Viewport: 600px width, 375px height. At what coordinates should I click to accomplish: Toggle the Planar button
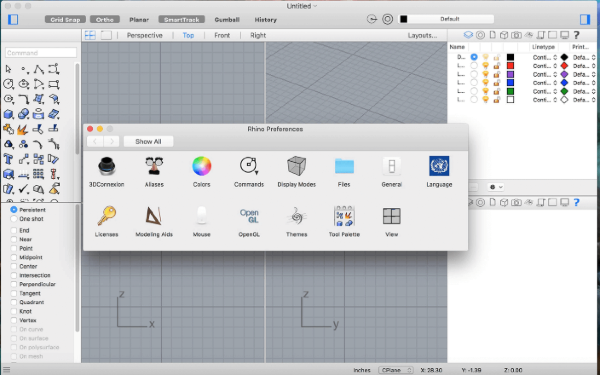139,20
